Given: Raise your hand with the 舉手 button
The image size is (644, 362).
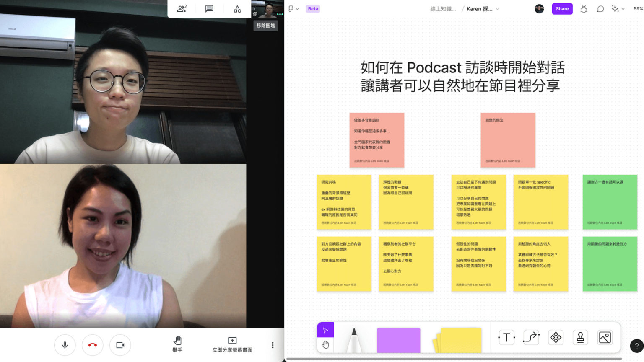Looking at the screenshot, I should (177, 344).
